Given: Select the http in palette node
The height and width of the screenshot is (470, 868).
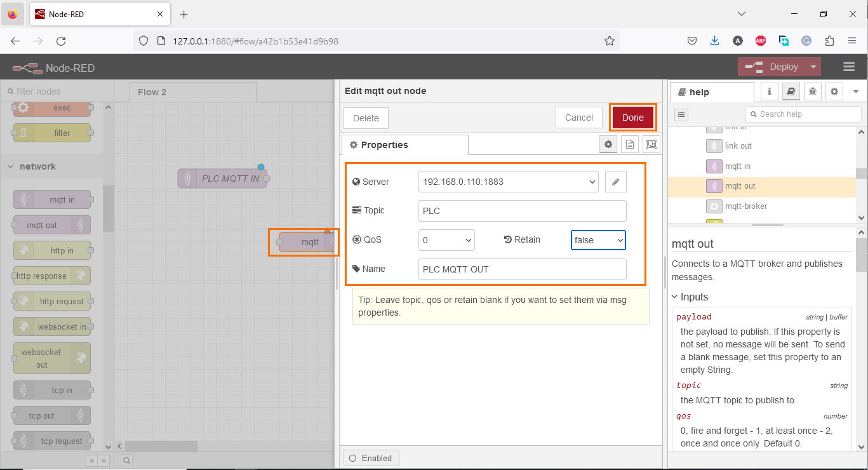Looking at the screenshot, I should pos(52,250).
